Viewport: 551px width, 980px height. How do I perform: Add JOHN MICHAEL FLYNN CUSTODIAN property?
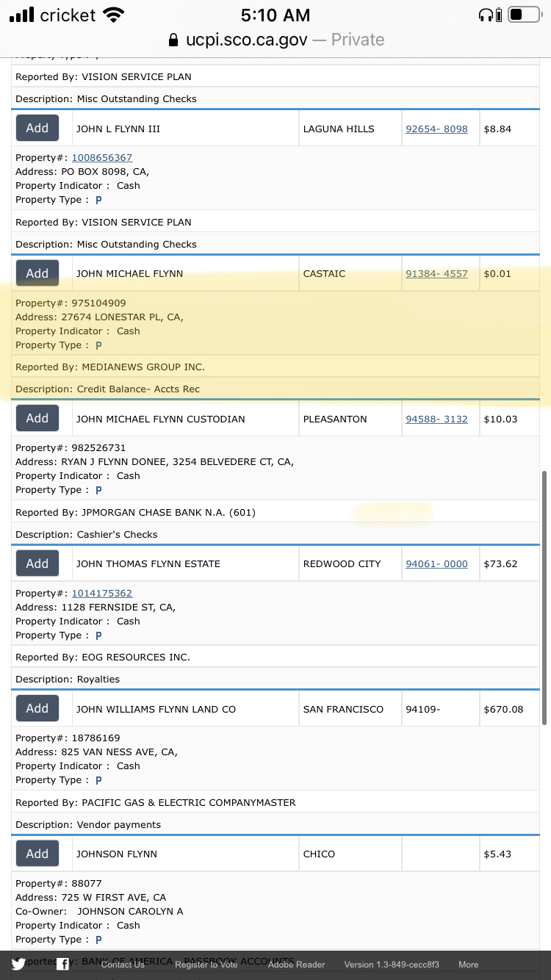coord(37,418)
